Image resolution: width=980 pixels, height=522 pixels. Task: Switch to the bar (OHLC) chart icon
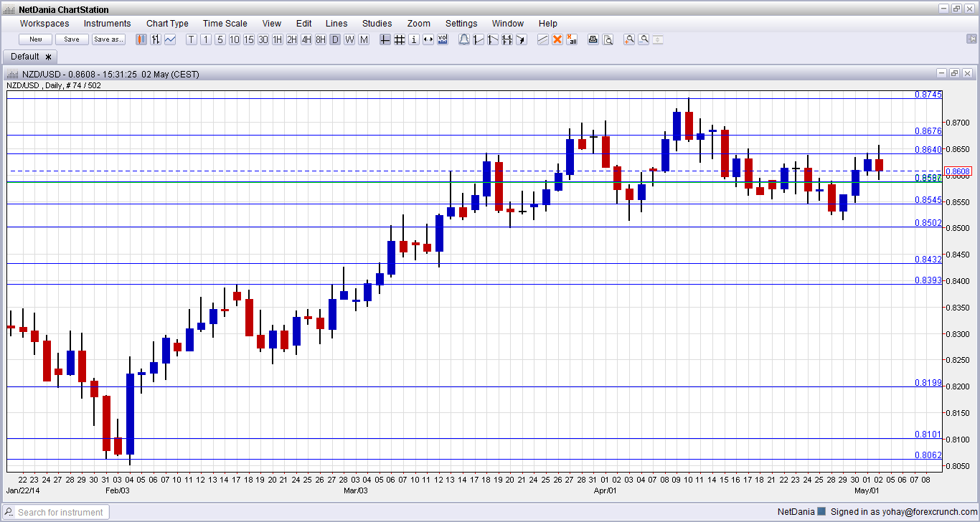pyautogui.click(x=156, y=39)
